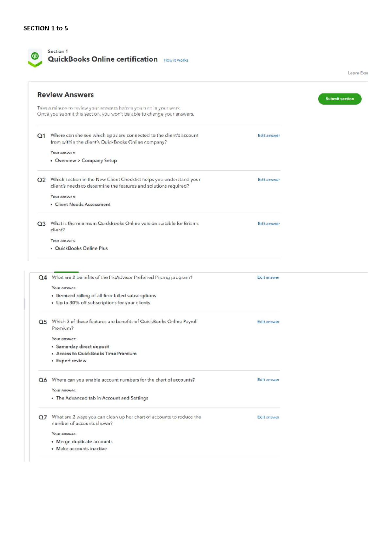Select answer text Client Needs Assessment

[x=83, y=204]
